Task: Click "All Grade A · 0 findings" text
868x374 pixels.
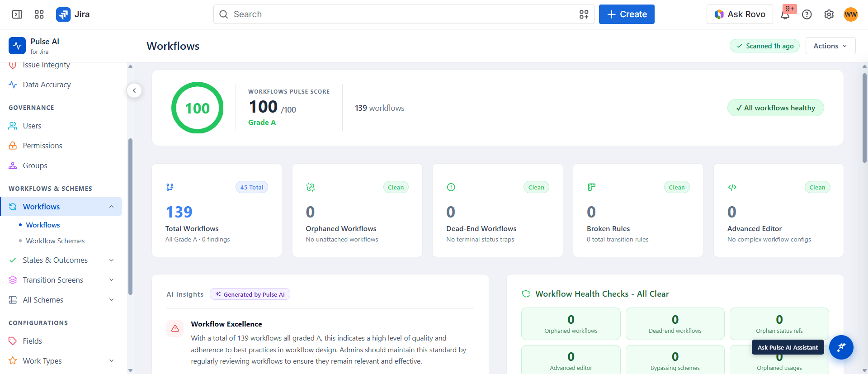Action: pos(198,240)
